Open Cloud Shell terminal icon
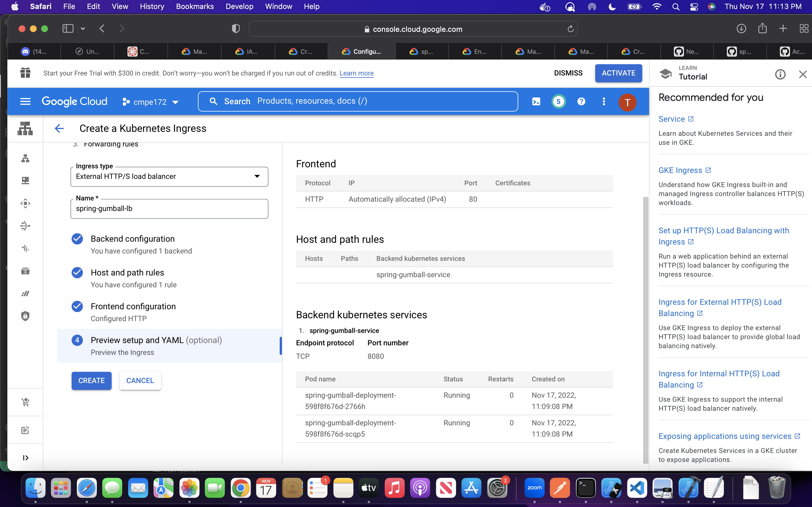This screenshot has height=507, width=812. (x=536, y=102)
